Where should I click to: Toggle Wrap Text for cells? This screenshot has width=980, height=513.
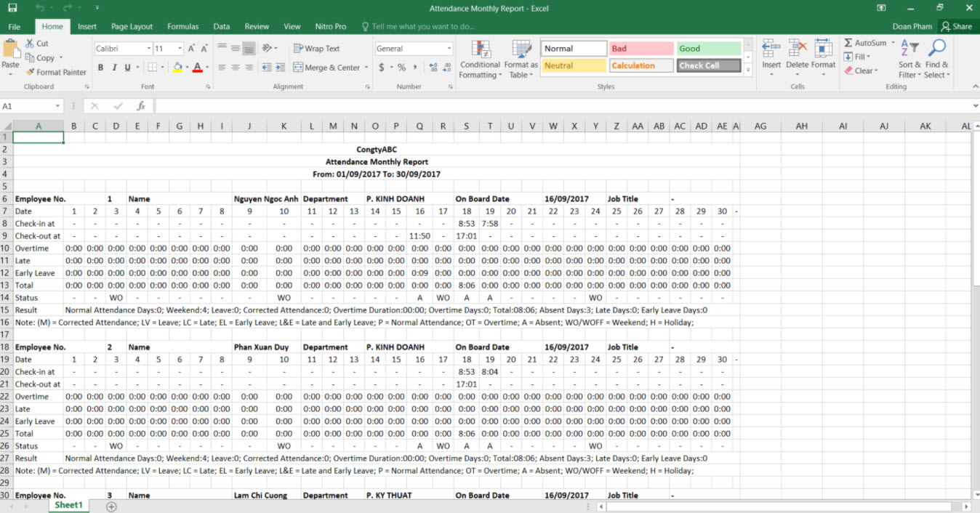point(317,49)
